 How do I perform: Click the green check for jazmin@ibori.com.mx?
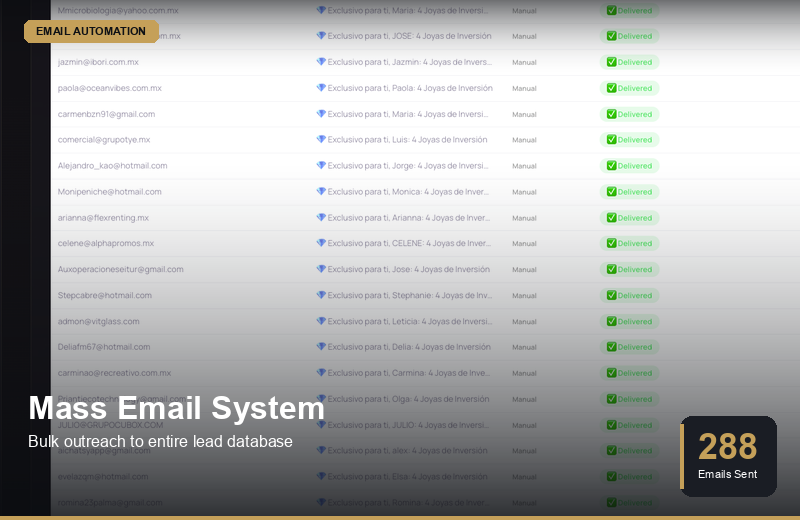611,62
